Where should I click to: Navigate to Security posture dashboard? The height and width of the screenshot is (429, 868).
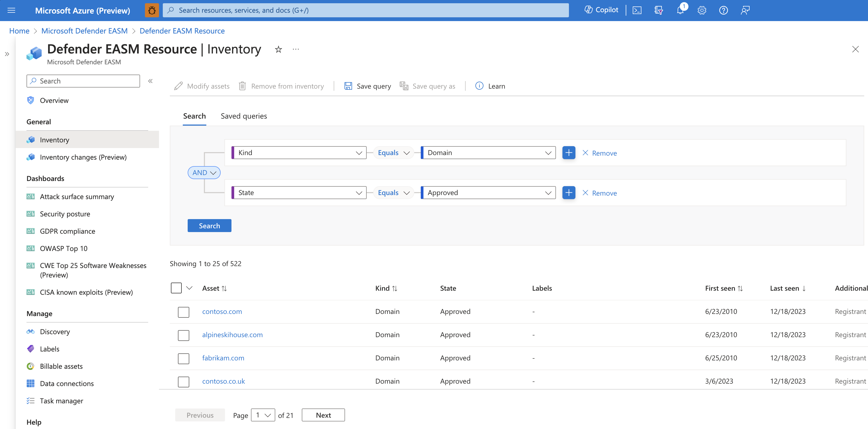click(x=65, y=214)
